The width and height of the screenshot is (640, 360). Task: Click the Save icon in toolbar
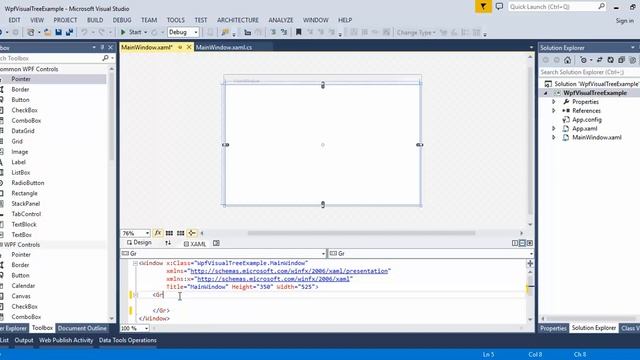click(x=58, y=32)
